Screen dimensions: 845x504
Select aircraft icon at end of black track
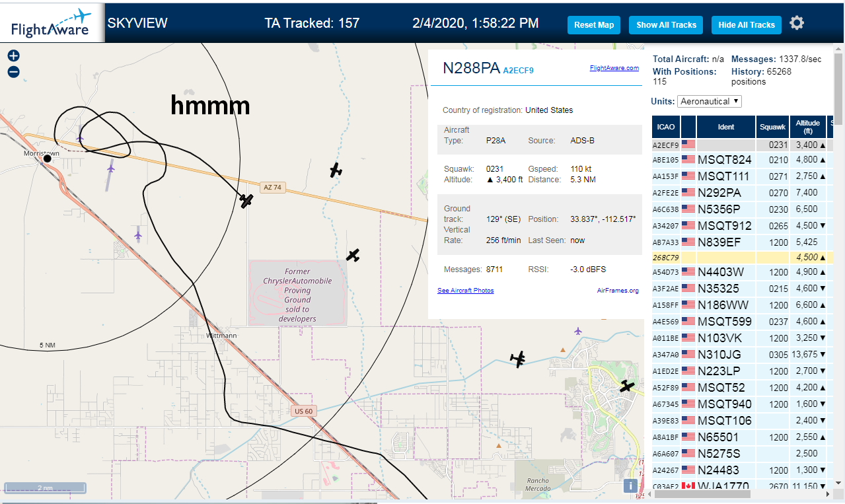coord(246,200)
